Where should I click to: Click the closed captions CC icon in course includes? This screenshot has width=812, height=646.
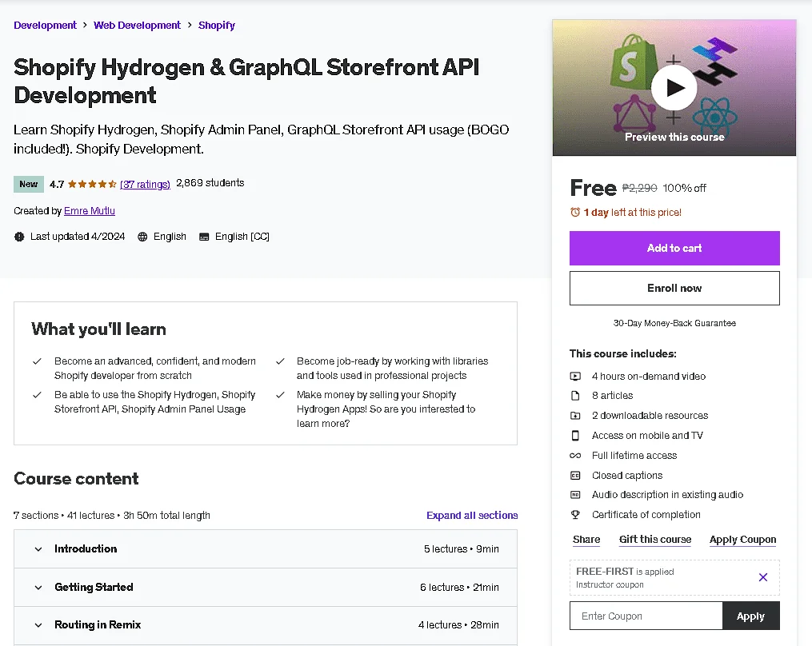point(575,475)
